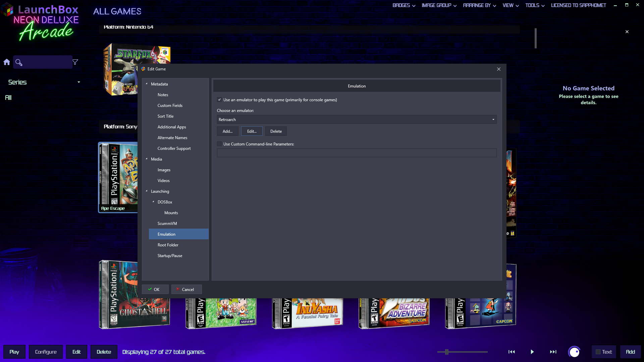Open the filter funnel icon
This screenshot has width=644, height=362.
point(75,62)
